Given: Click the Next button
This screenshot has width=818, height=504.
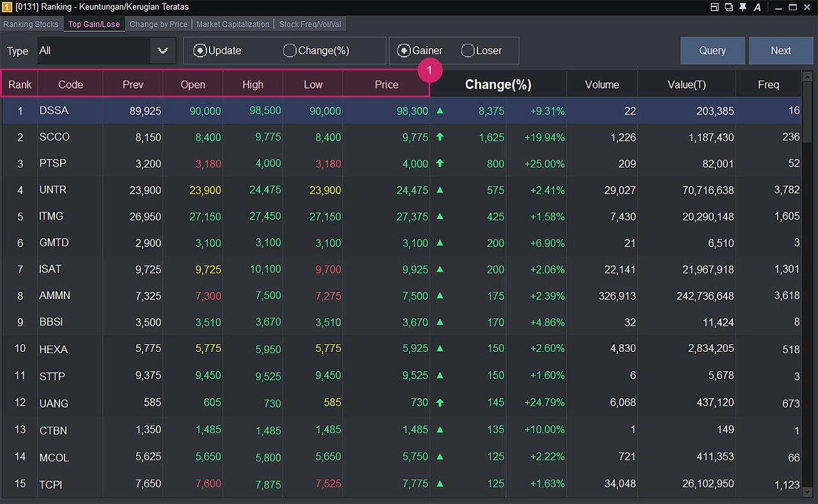Looking at the screenshot, I should coord(780,50).
